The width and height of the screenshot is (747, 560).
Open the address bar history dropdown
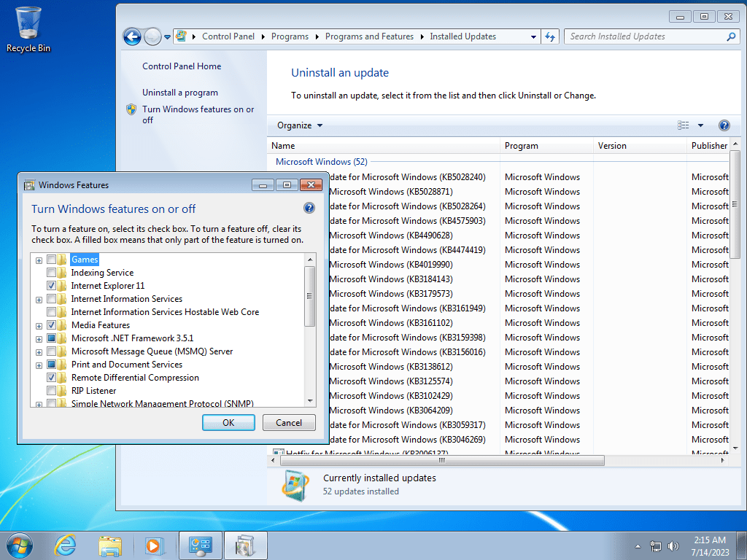(x=533, y=36)
